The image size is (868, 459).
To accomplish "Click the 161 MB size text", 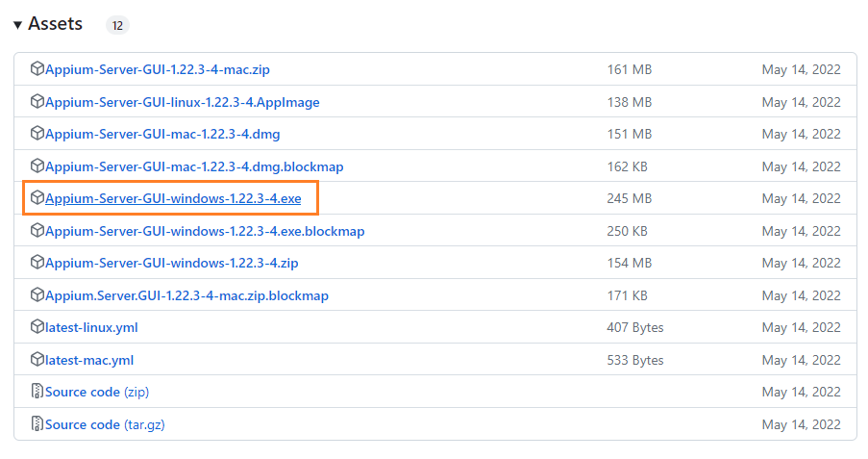I will pyautogui.click(x=630, y=70).
